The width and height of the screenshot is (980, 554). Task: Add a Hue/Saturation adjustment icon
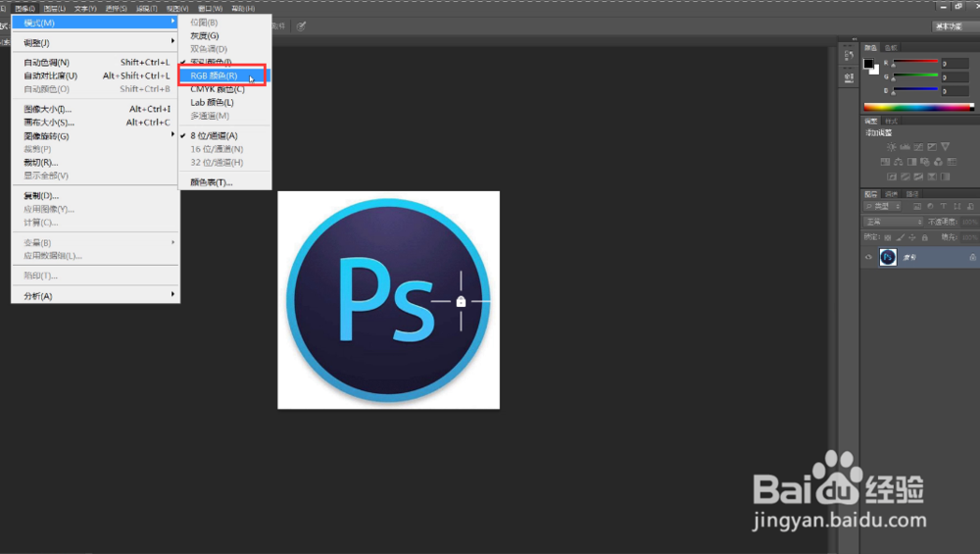point(885,162)
